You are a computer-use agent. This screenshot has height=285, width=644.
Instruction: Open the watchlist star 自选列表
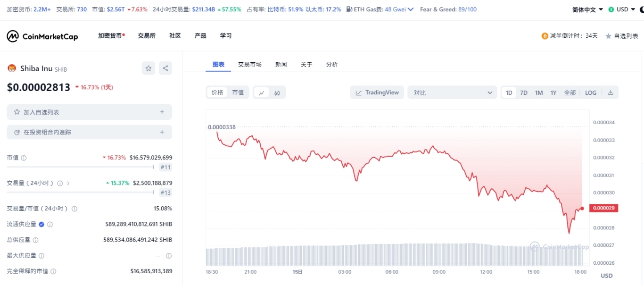tap(622, 36)
